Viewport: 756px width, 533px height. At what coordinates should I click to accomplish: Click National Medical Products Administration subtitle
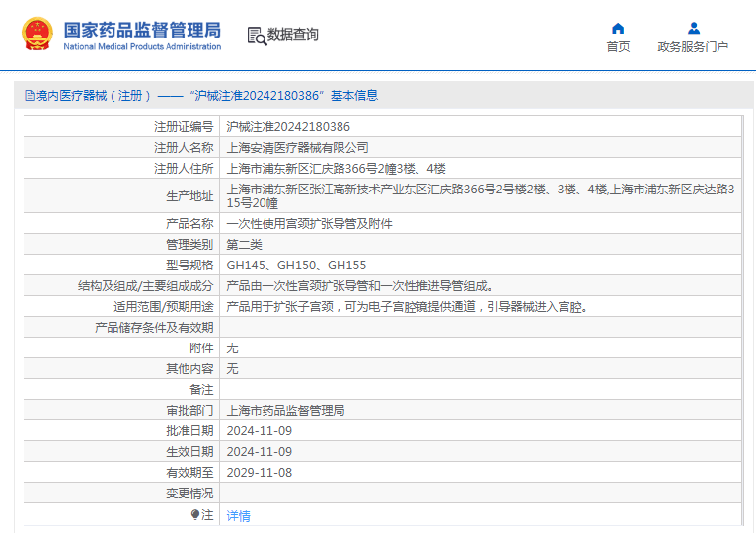click(142, 46)
